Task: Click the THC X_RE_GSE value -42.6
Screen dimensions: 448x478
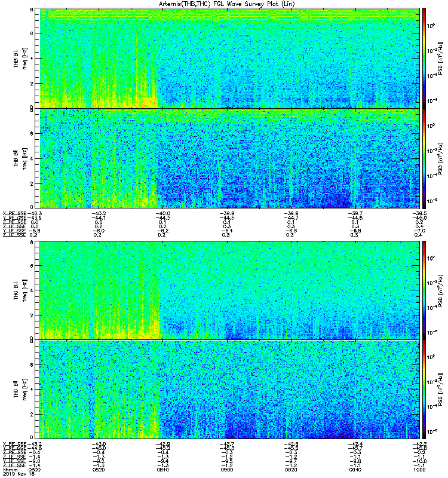Action: click(291, 444)
